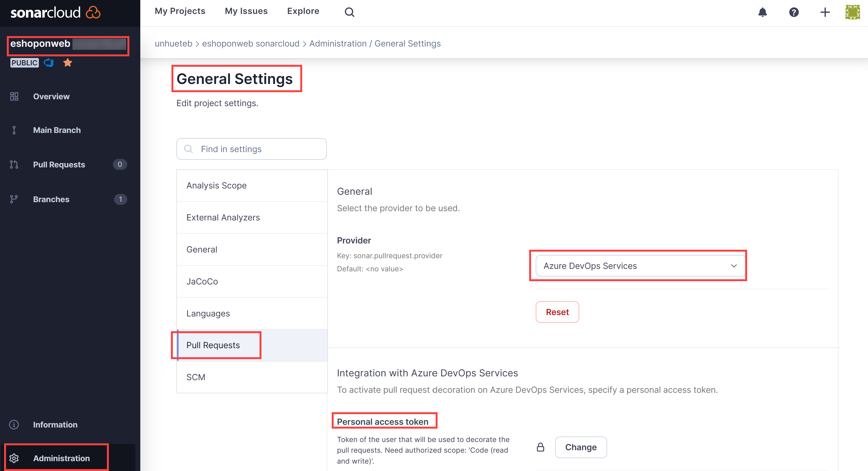
Task: Select the JaCoCo settings category
Action: 252,281
